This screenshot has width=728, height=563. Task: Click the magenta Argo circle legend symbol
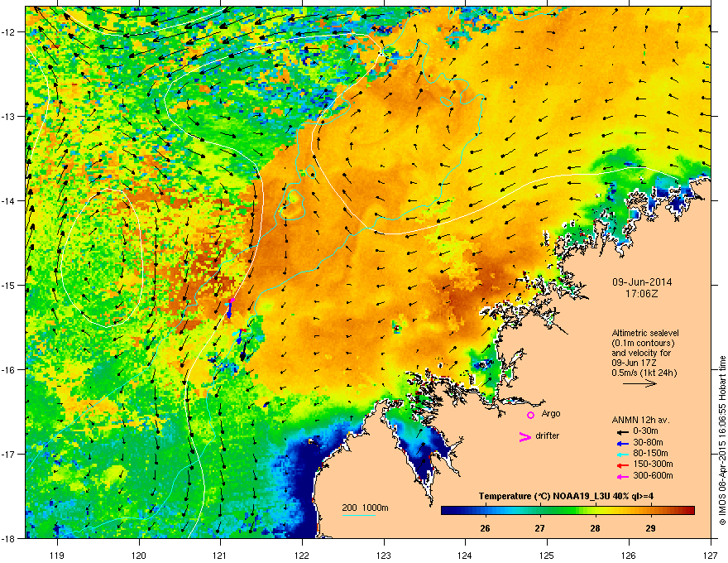click(530, 415)
